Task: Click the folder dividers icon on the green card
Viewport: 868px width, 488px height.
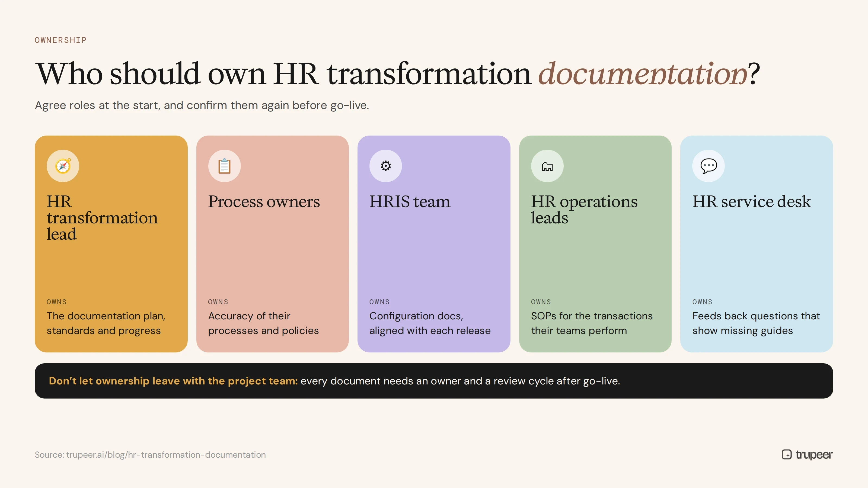Action: point(547,166)
